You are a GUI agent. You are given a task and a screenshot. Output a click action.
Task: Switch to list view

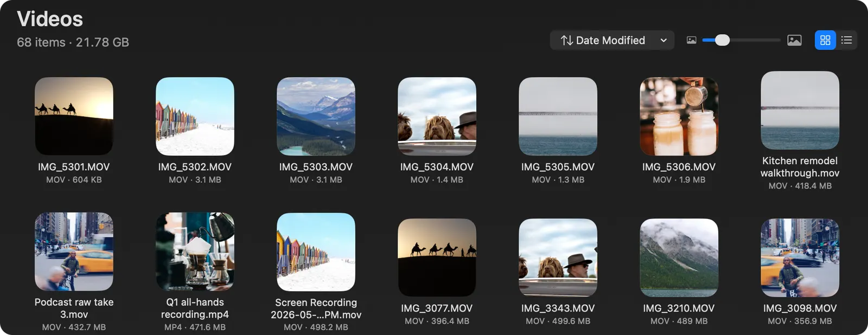[x=846, y=40]
